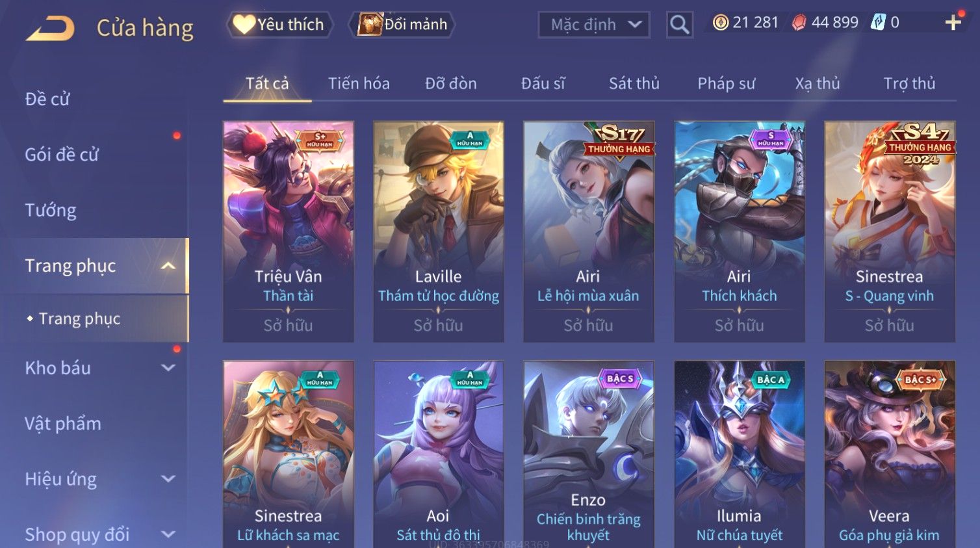
Task: Open Yêu thích heart favorites
Action: [279, 25]
